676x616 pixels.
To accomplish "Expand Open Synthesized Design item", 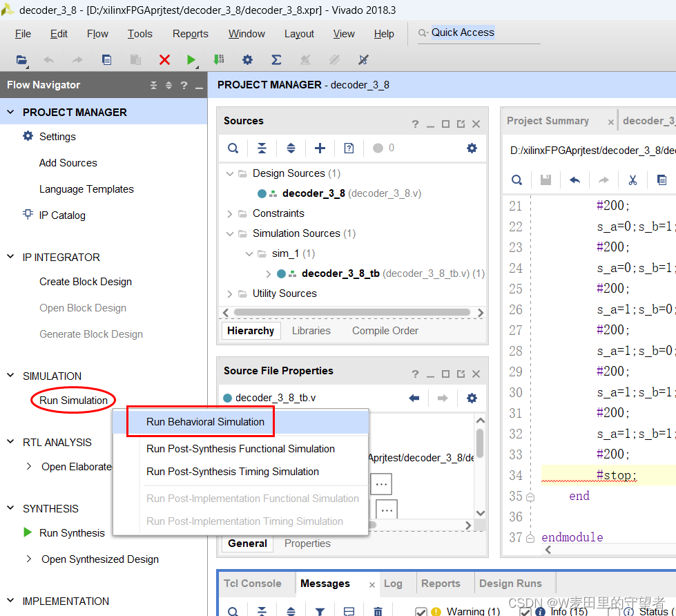I will point(29,559).
